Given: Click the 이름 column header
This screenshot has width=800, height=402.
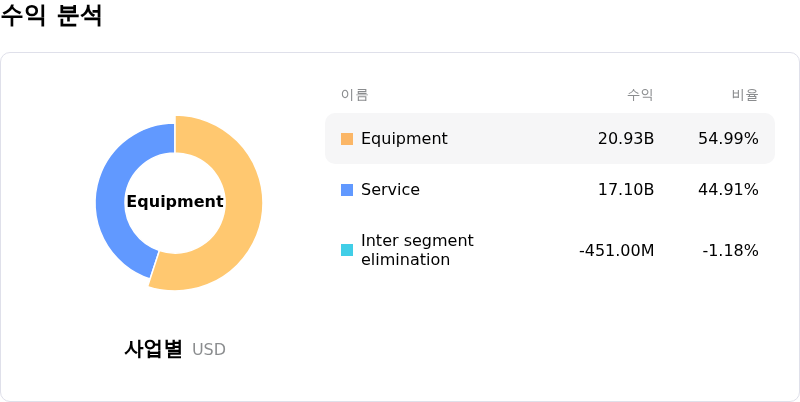Looking at the screenshot, I should [x=355, y=95].
